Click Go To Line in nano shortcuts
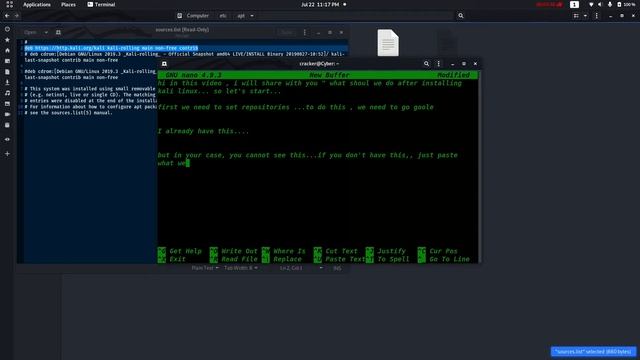The height and width of the screenshot is (360, 640). tap(444, 259)
